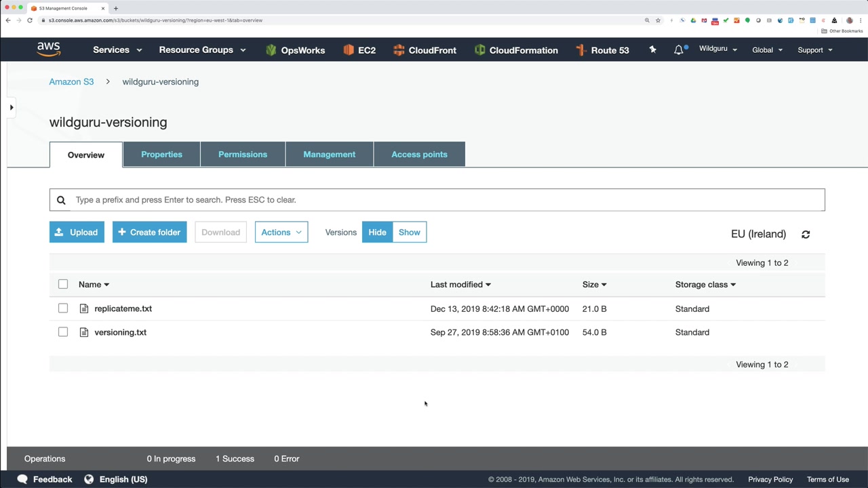
Task: Tick the select-all objects checkbox
Action: click(x=63, y=284)
